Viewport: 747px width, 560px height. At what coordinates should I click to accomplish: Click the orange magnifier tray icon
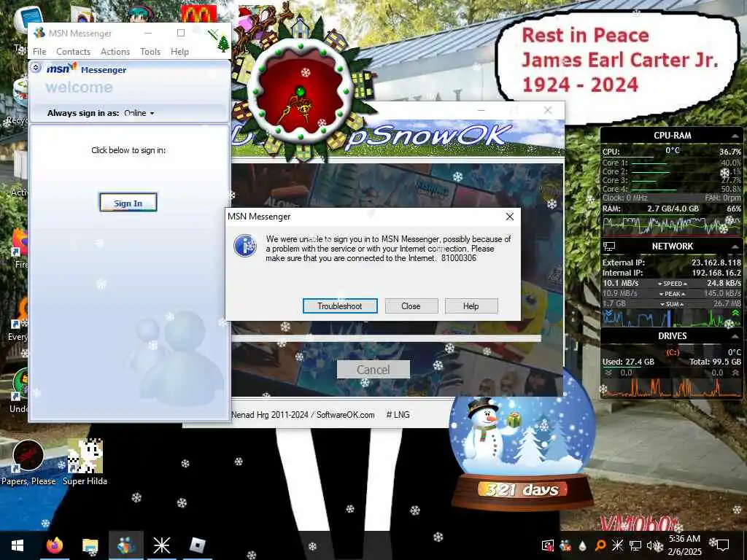click(x=600, y=545)
